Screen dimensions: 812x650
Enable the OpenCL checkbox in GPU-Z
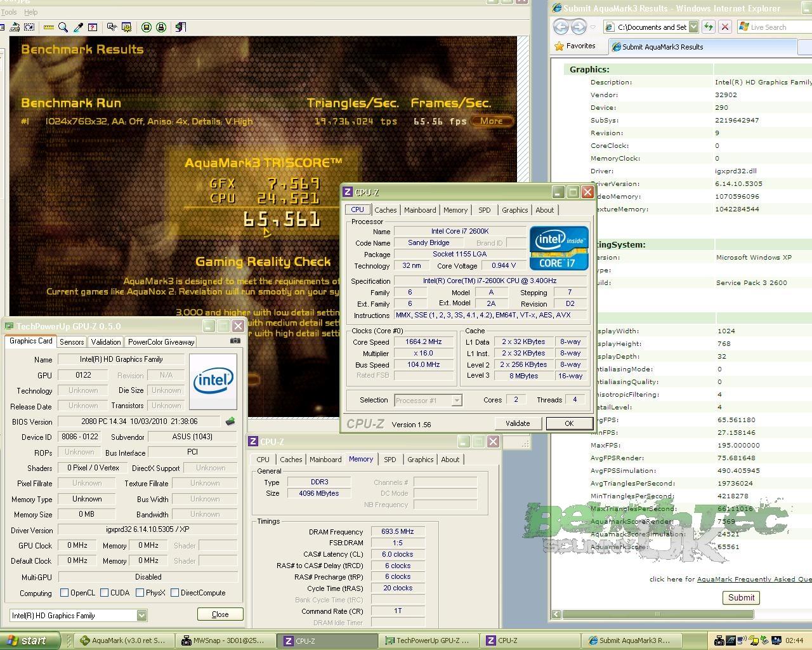click(x=64, y=593)
